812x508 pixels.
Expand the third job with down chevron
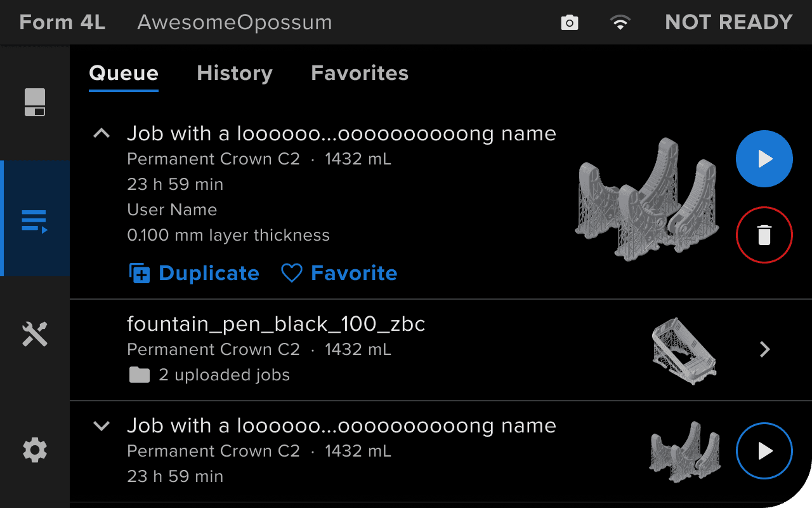tap(101, 426)
